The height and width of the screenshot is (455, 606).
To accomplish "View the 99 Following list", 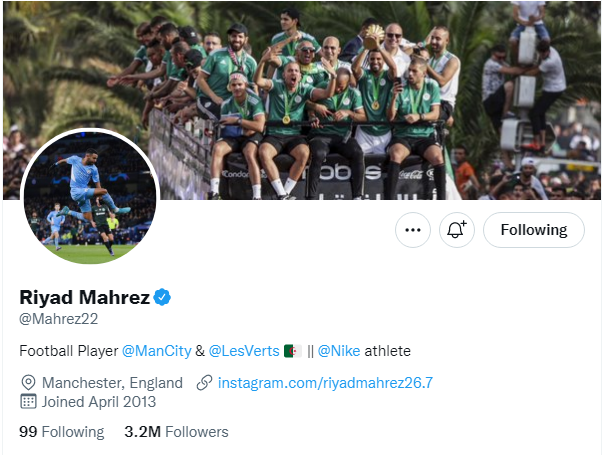I will point(61,432).
